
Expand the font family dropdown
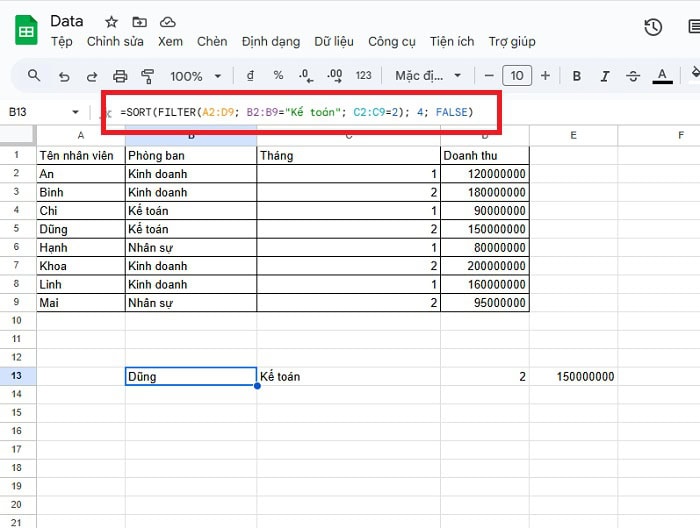point(429,76)
